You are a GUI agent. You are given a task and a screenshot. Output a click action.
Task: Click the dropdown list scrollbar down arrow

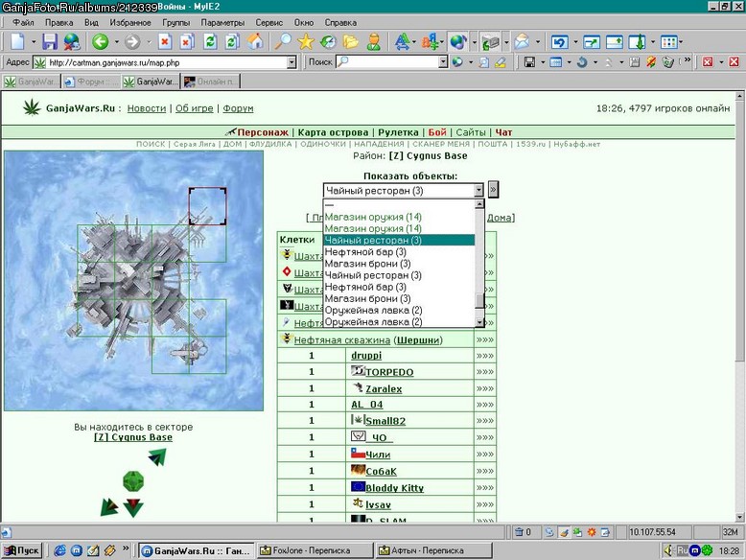[479, 322]
